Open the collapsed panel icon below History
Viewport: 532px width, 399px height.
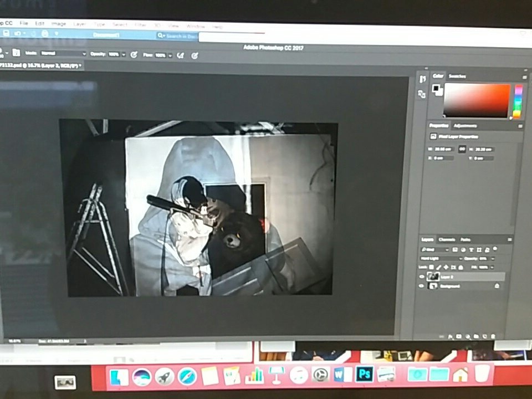point(422,94)
